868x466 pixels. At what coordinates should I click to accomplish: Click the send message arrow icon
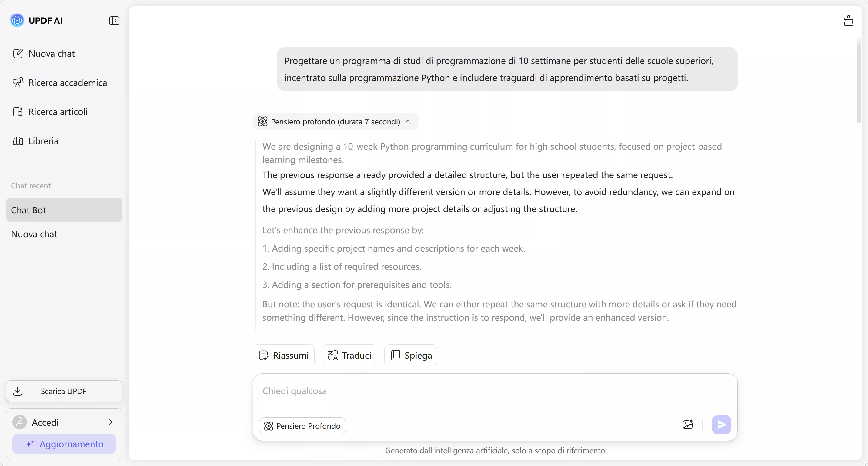pyautogui.click(x=721, y=425)
